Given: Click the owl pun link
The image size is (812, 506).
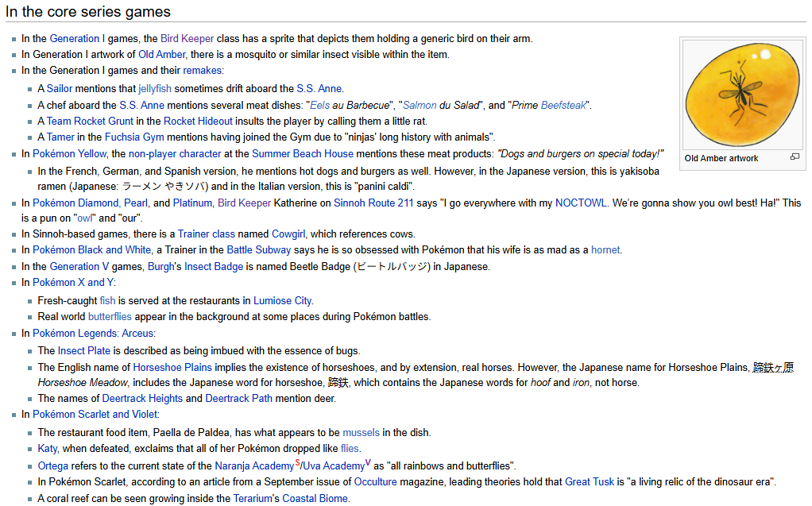Looking at the screenshot, I should (x=86, y=218).
